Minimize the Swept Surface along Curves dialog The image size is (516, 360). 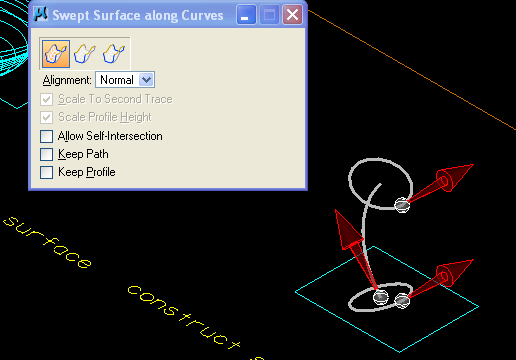[x=246, y=15]
